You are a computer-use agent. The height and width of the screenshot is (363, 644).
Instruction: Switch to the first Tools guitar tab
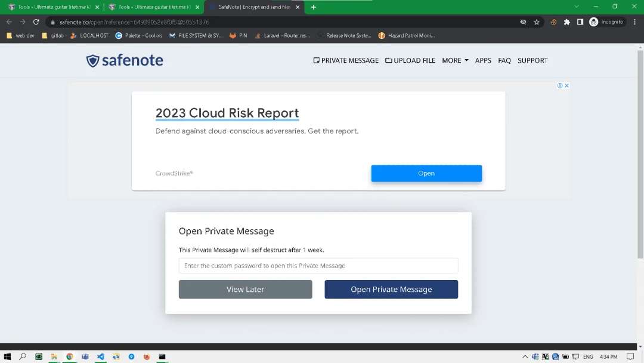[x=54, y=7]
